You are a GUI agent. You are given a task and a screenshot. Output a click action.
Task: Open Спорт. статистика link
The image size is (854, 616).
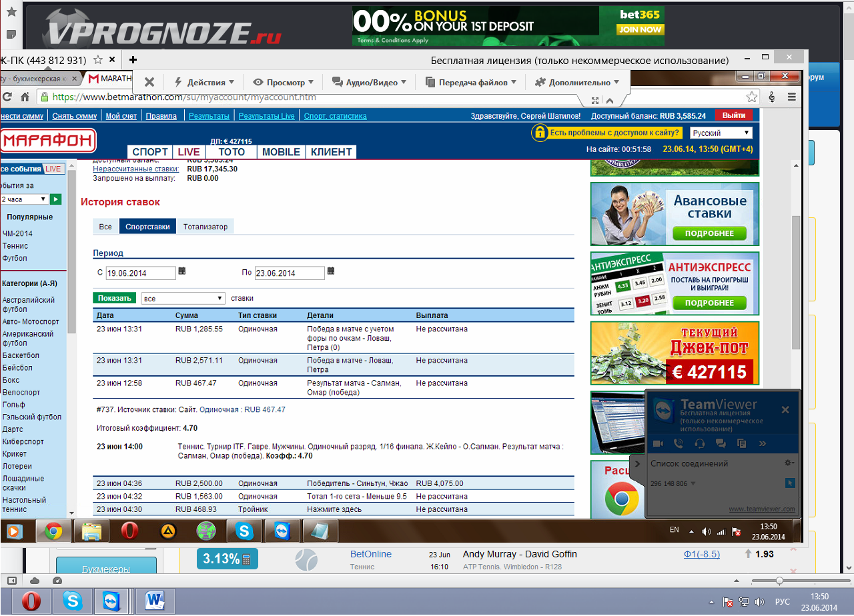coord(335,116)
